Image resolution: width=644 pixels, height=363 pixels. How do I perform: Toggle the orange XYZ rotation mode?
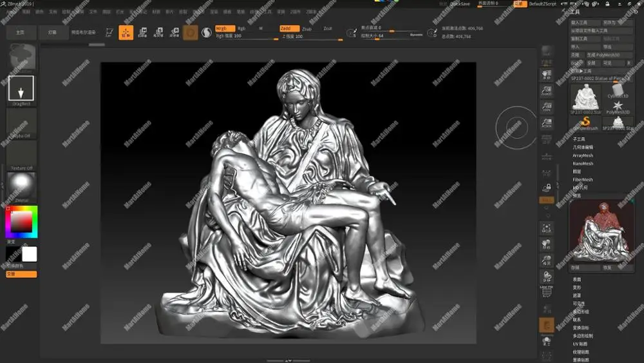click(x=547, y=200)
